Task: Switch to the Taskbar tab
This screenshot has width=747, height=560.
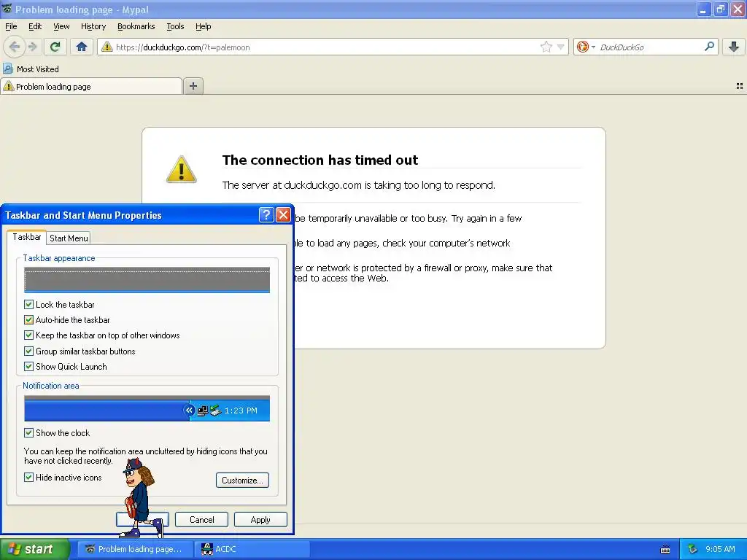Action: coord(27,237)
